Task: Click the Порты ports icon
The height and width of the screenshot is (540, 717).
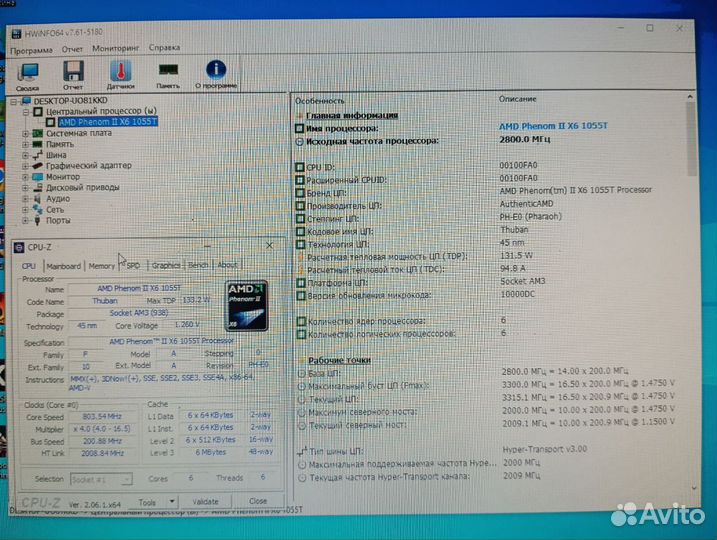Action: 37,220
